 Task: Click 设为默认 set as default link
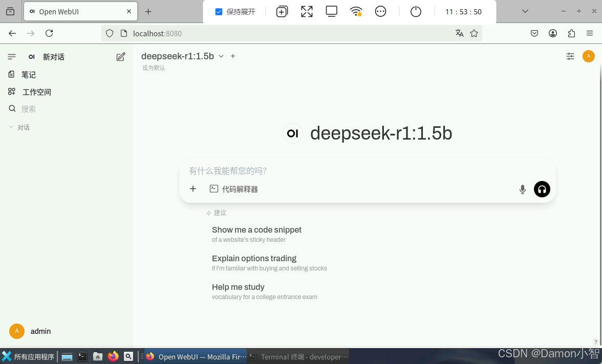point(154,68)
